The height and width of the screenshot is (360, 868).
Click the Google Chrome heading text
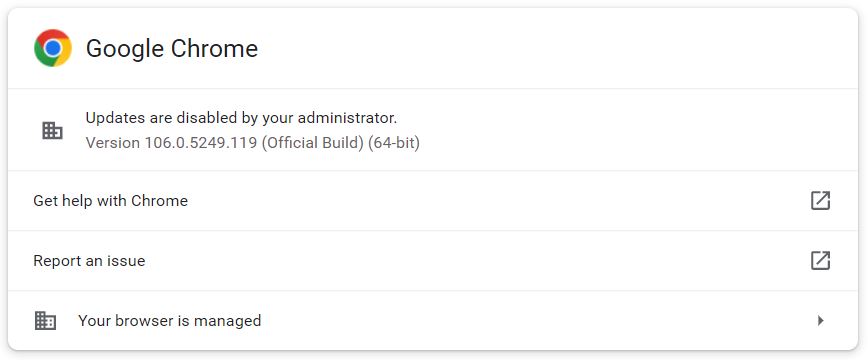(172, 49)
